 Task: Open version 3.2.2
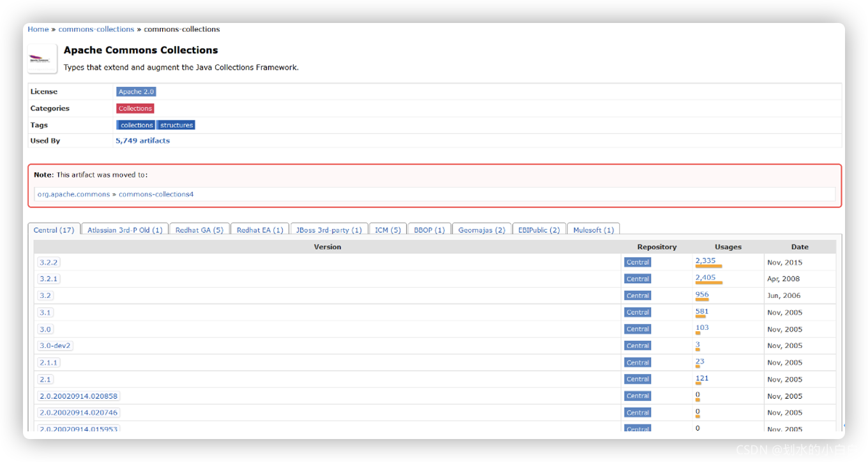coord(49,262)
